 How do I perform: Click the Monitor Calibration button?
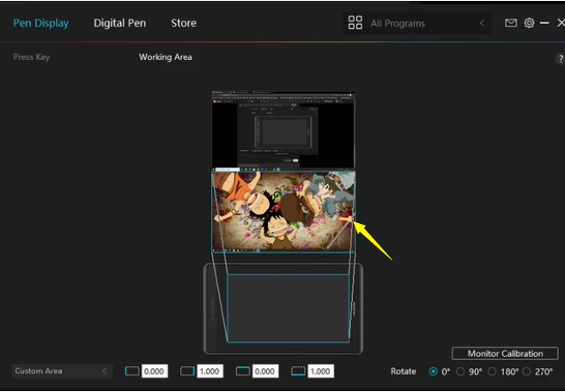click(x=505, y=353)
